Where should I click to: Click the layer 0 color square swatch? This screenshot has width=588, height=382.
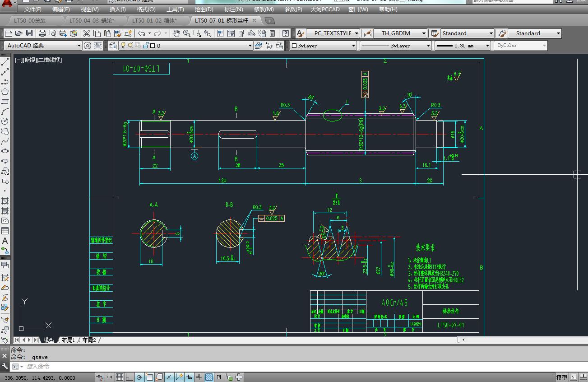click(x=153, y=46)
